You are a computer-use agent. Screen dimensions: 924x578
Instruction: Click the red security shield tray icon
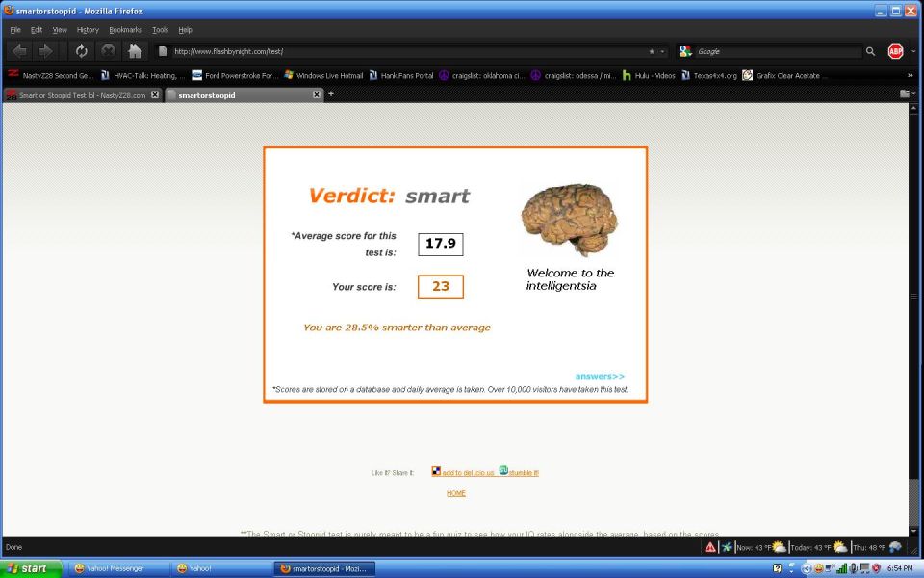pyautogui.click(x=876, y=568)
